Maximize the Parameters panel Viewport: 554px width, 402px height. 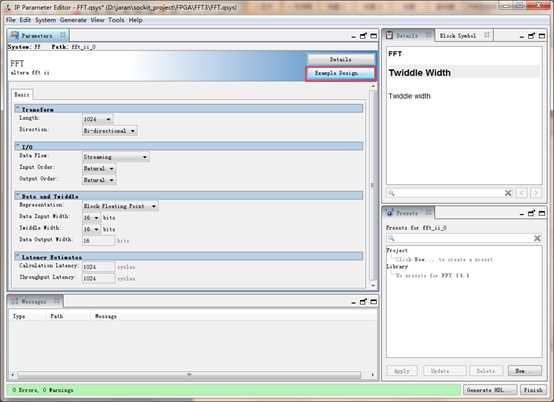373,36
